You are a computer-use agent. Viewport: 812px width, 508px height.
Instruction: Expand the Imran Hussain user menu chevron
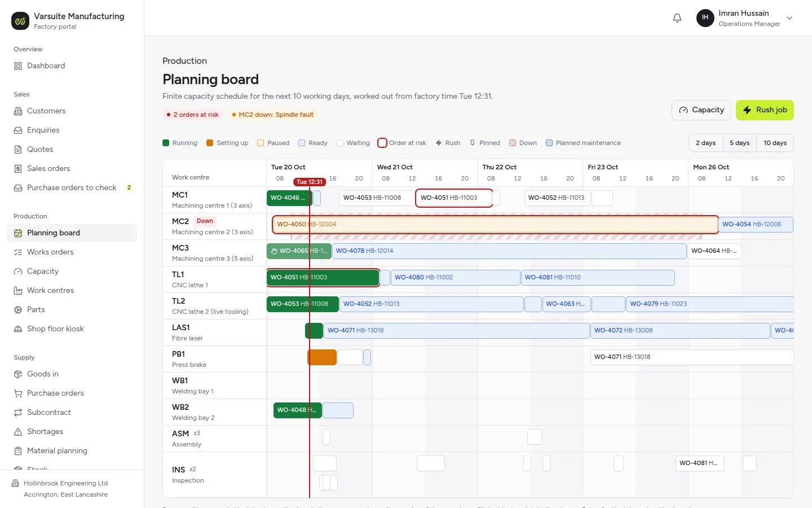[789, 18]
